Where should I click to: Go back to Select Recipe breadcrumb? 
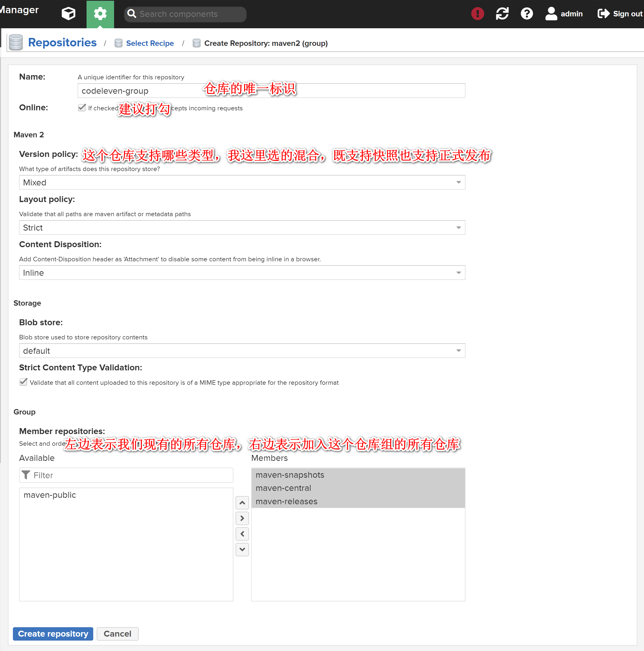pos(150,43)
